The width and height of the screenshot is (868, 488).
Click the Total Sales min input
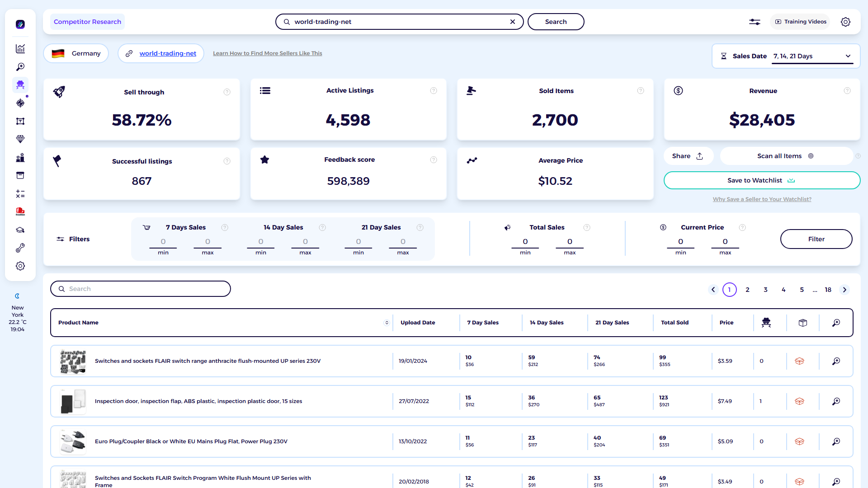[525, 242]
